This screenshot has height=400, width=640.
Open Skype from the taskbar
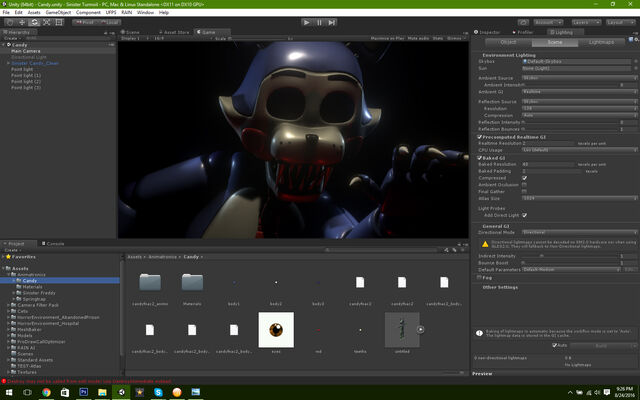tap(158, 392)
